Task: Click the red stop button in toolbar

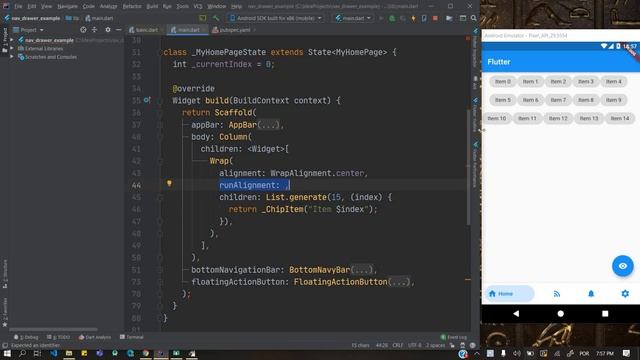Action: 435,18
